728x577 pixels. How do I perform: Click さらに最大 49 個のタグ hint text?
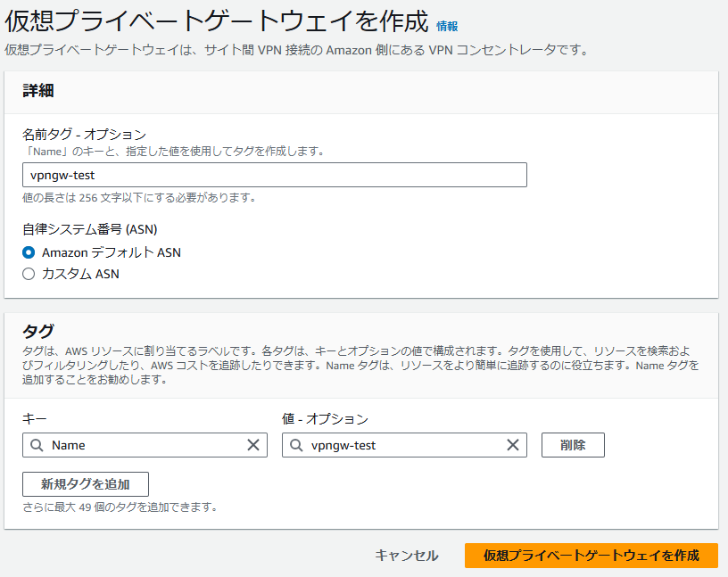pyautogui.click(x=120, y=507)
